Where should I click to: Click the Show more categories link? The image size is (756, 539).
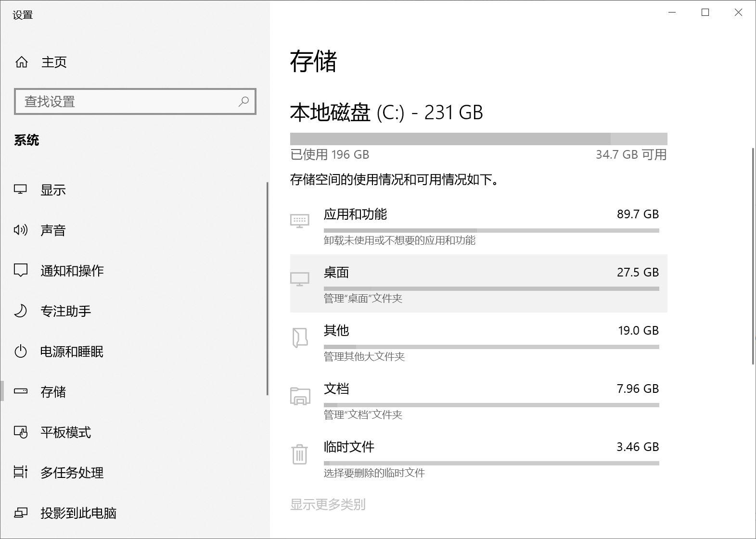[x=328, y=504]
